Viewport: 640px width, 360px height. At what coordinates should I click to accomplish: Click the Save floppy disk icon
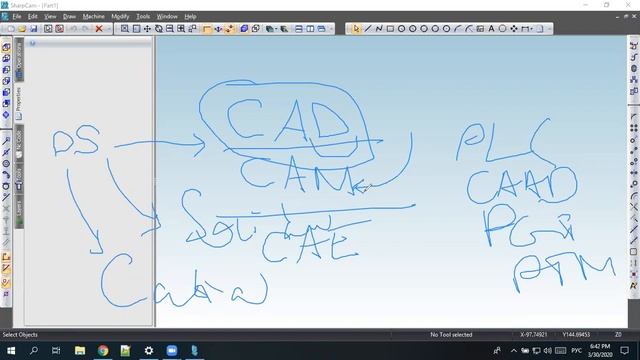(x=33, y=29)
